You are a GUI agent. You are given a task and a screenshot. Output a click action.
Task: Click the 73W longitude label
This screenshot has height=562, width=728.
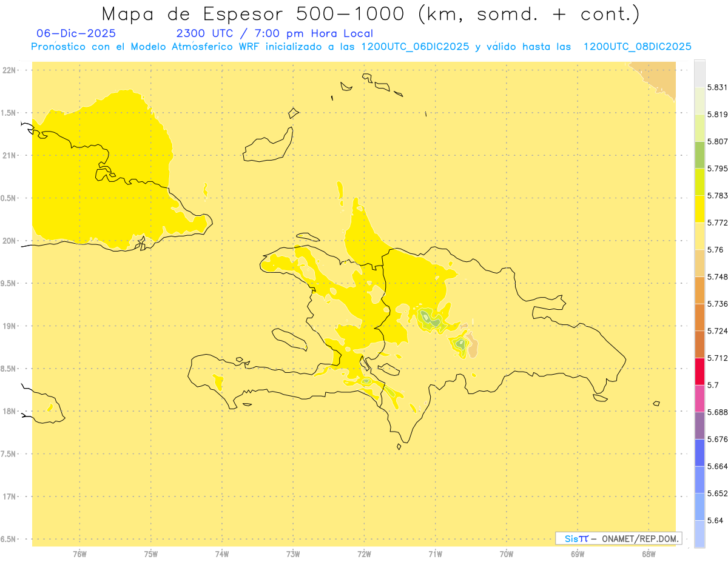point(293,554)
